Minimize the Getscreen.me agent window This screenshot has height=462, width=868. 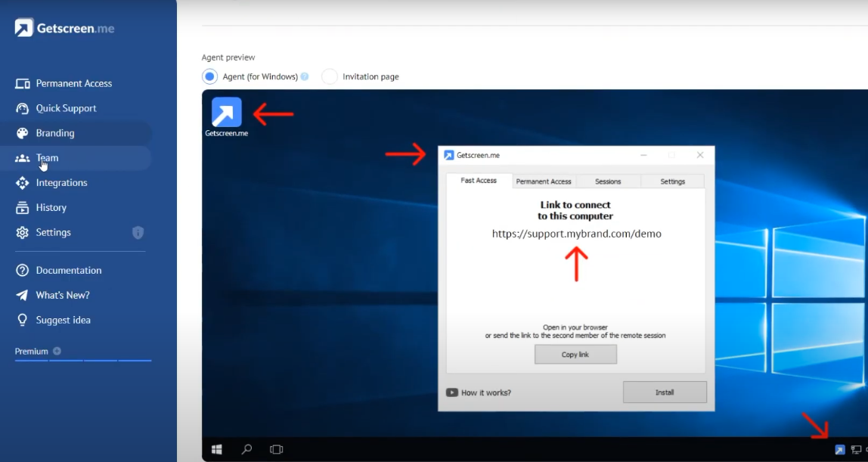coord(643,156)
